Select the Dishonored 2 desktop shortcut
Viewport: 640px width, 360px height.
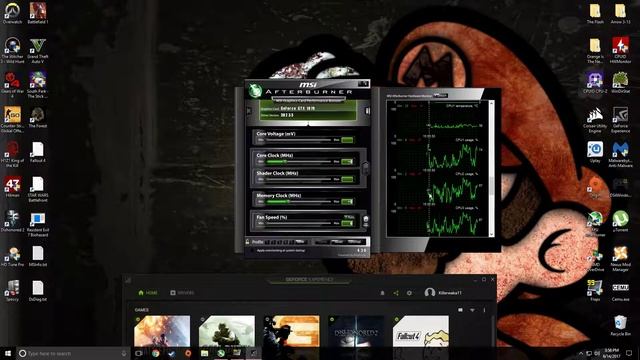point(12,221)
